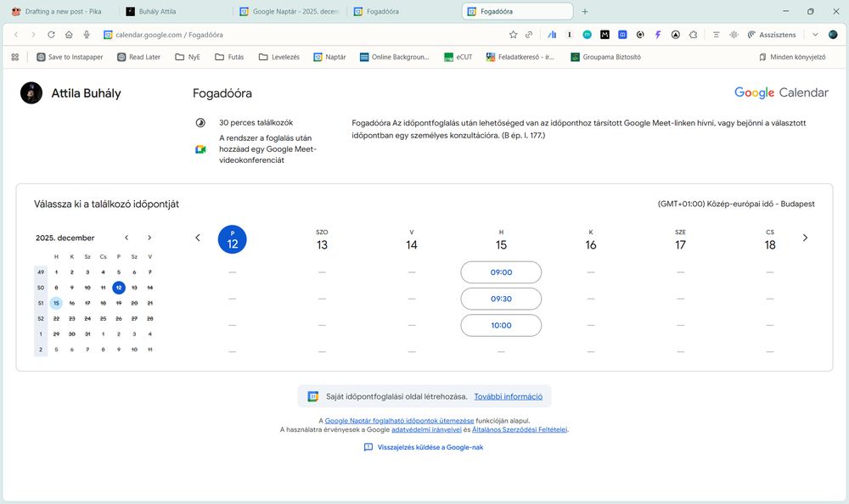849x504 pixels.
Task: Reload the page
Action: (x=51, y=35)
